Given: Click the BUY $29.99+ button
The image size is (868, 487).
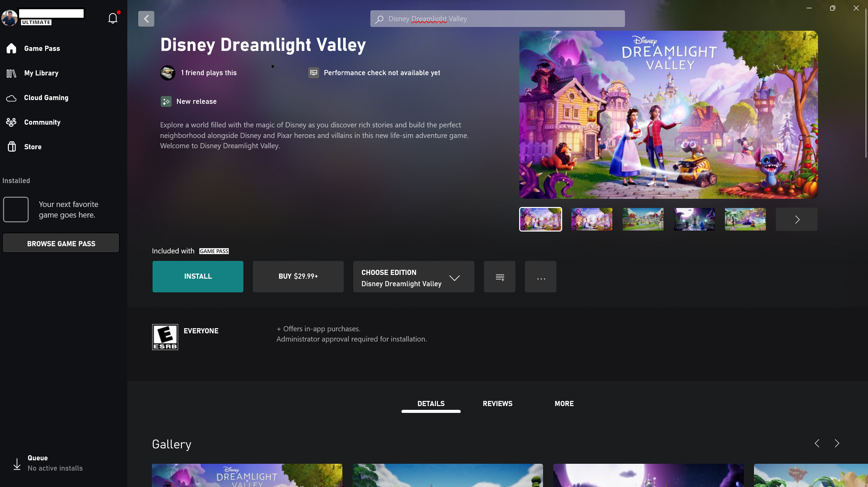Looking at the screenshot, I should [x=298, y=276].
